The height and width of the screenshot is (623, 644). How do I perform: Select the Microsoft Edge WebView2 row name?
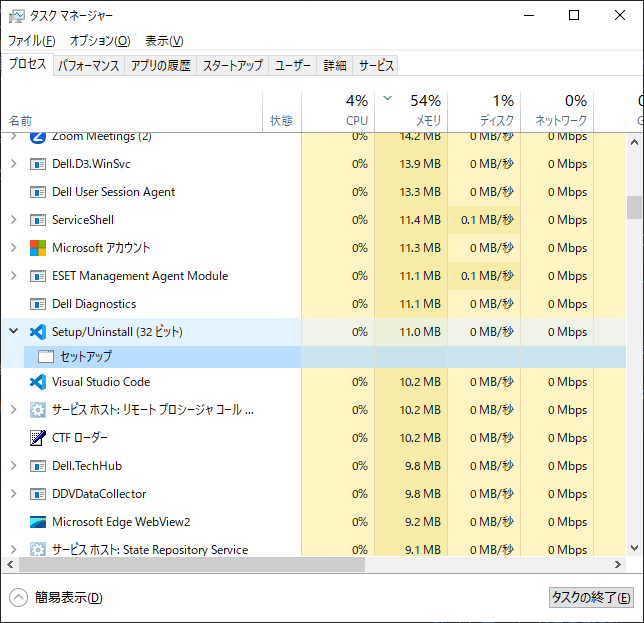(x=121, y=522)
